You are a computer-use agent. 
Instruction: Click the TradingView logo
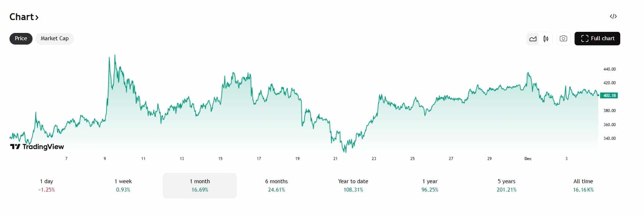click(37, 147)
